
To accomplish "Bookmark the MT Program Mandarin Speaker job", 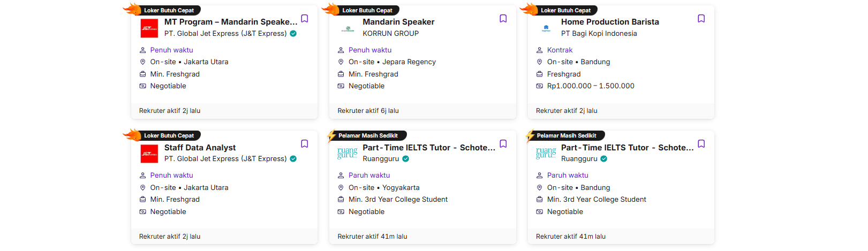I will tap(305, 19).
